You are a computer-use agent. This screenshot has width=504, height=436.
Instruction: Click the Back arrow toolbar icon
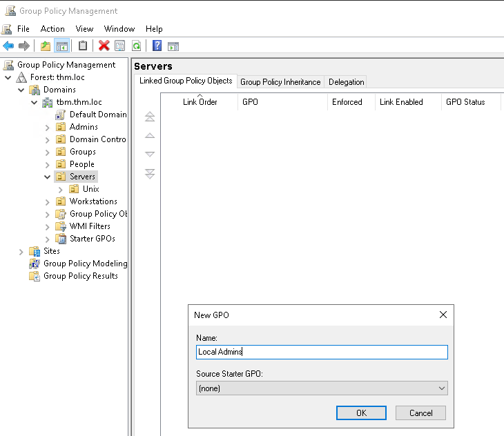pyautogui.click(x=8, y=46)
